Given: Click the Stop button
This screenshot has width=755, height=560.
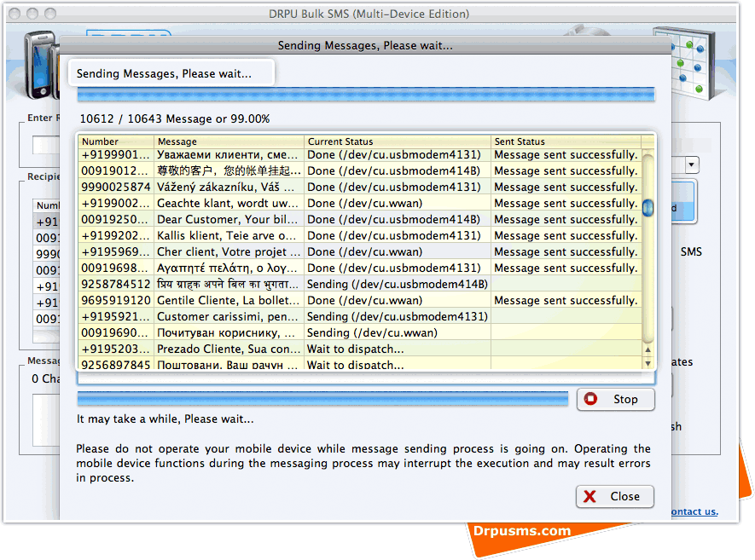Looking at the screenshot, I should click(x=615, y=399).
